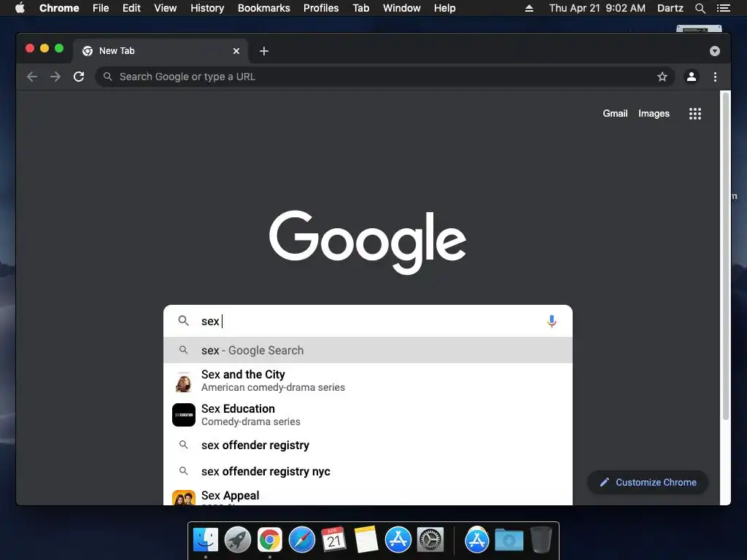Click the browser back arrow

coord(32,77)
